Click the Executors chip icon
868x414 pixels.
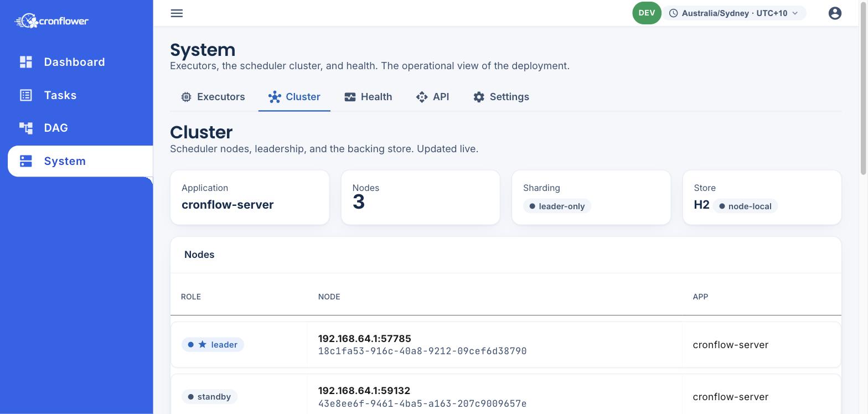click(x=186, y=97)
